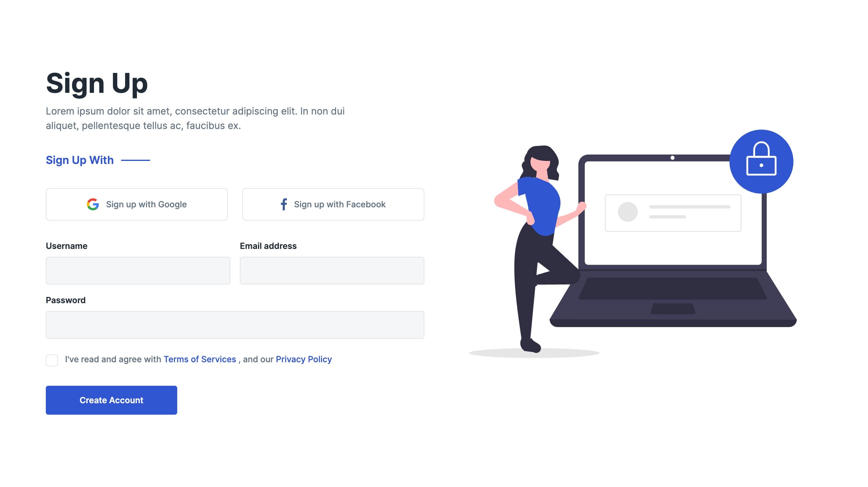Select the Password input field
This screenshot has width=868, height=487.
coord(235,324)
